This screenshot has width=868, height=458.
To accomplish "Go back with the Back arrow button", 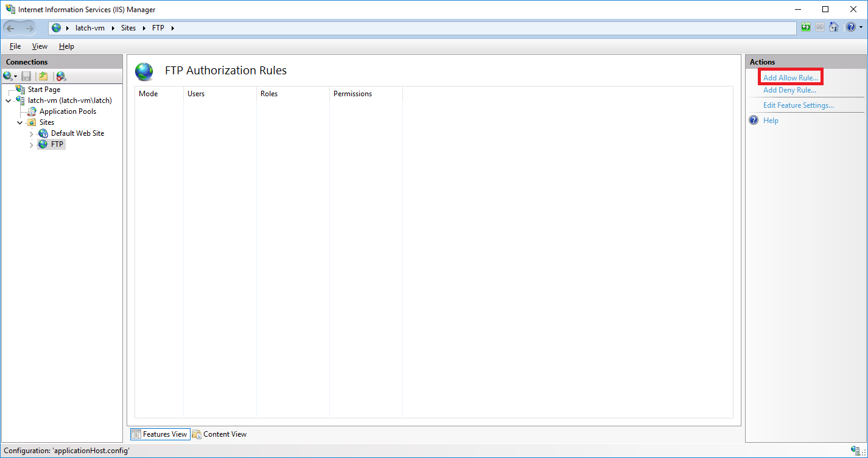I will coord(10,28).
